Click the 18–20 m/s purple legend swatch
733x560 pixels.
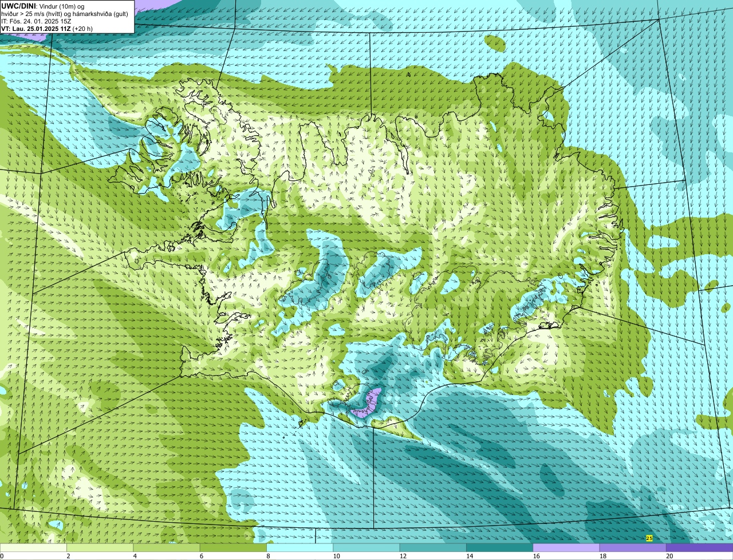633,547
